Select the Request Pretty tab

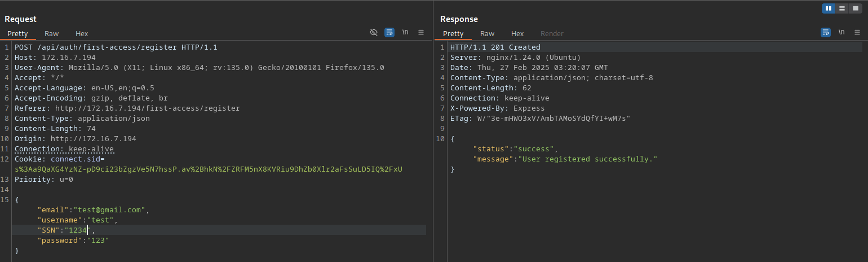click(17, 34)
